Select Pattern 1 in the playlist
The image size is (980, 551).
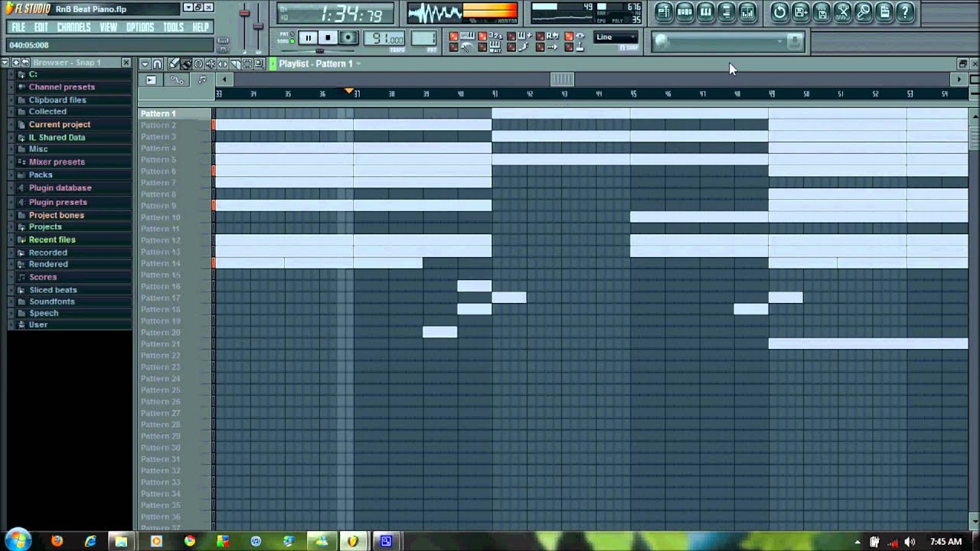[x=158, y=113]
